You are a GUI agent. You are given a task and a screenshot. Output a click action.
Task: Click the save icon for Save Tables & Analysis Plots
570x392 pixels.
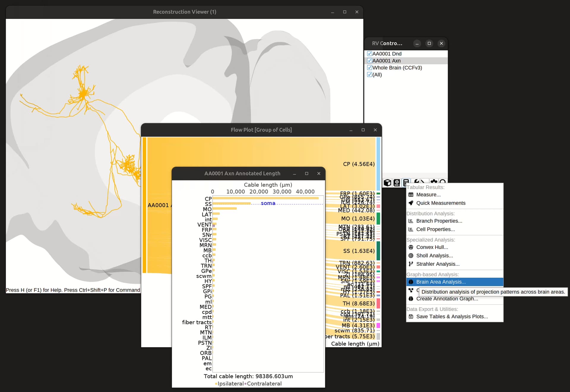click(x=411, y=317)
